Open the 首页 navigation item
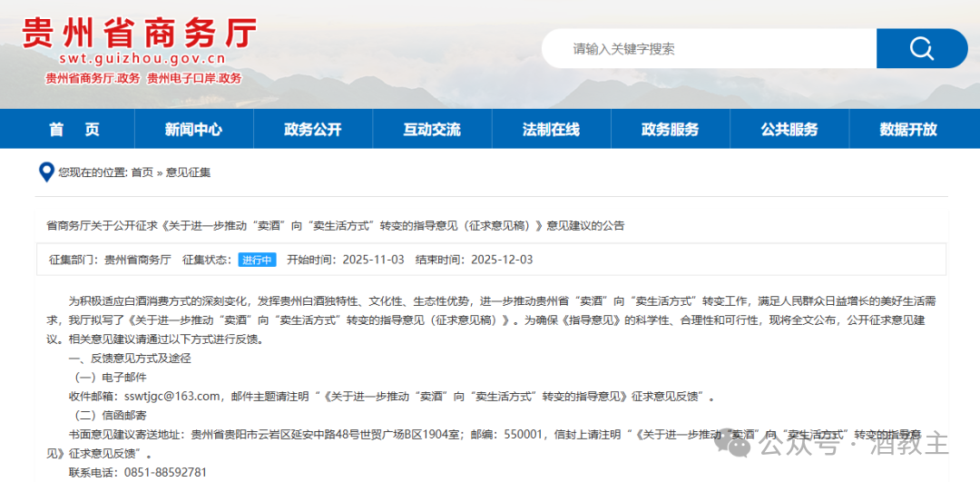 (74, 130)
